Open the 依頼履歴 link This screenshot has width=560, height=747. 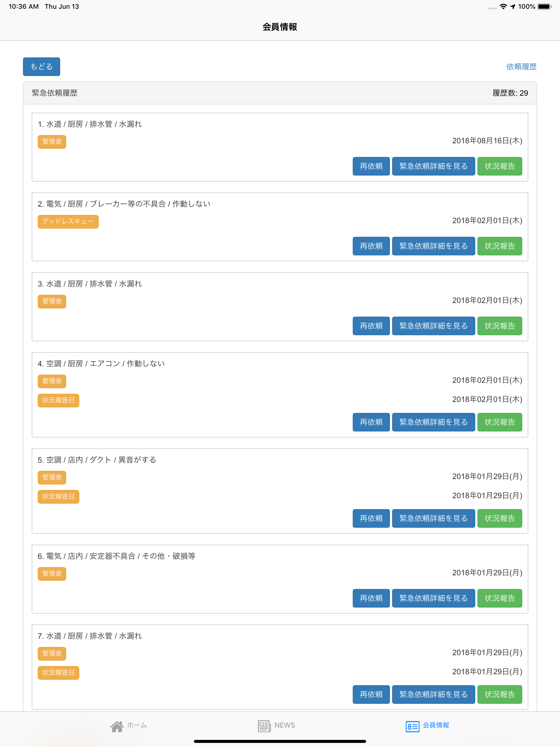(521, 67)
